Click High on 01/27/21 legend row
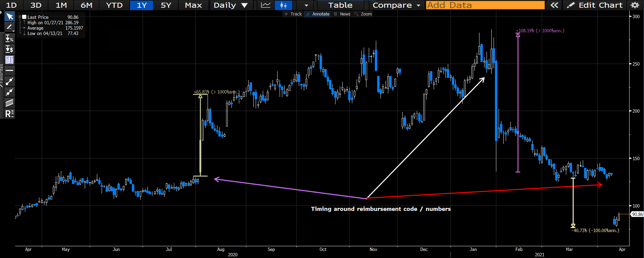 coord(53,23)
